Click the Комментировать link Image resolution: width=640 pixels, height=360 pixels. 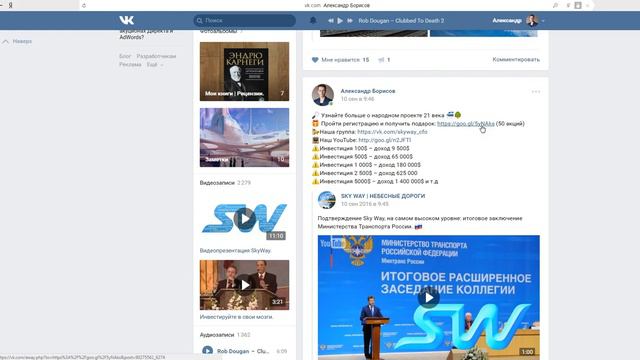516,60
